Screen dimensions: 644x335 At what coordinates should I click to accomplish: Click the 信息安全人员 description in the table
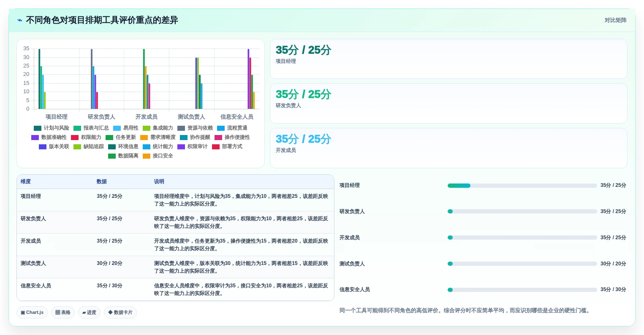tap(241, 290)
